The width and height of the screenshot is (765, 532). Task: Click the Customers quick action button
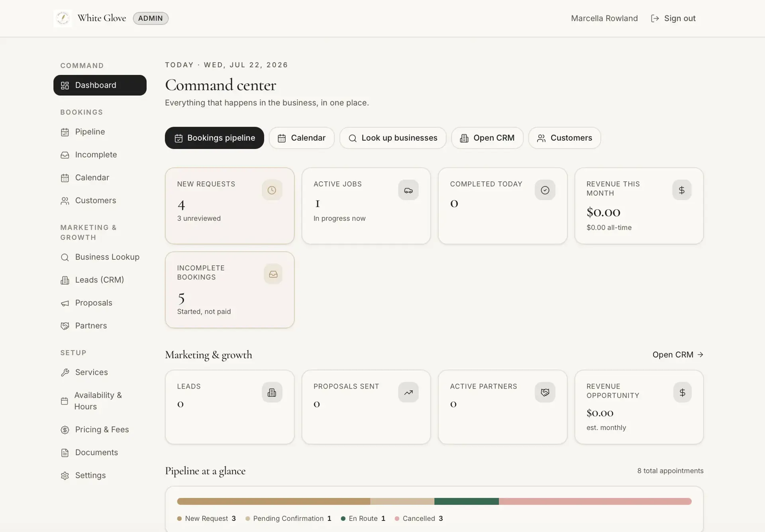565,138
